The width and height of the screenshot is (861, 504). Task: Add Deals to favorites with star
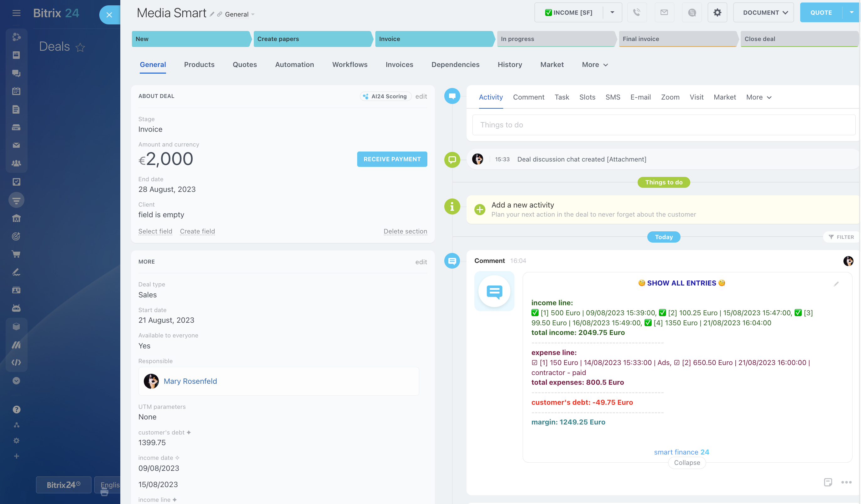[80, 47]
